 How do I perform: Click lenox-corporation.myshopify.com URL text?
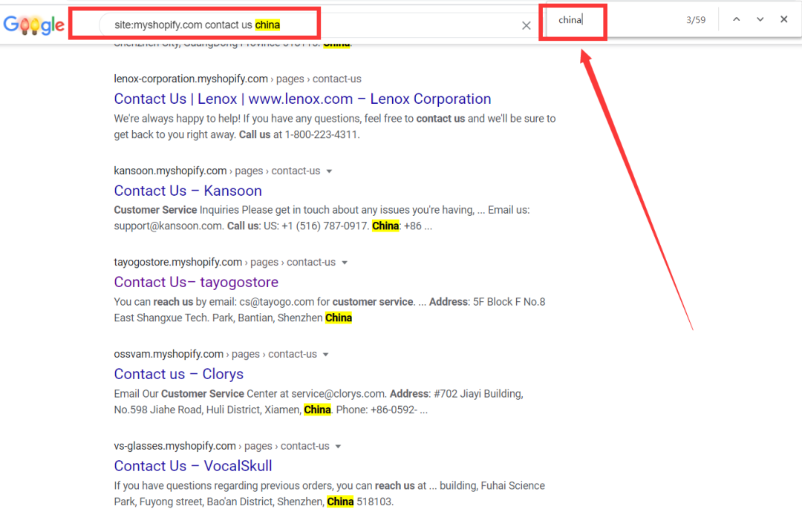pos(191,79)
